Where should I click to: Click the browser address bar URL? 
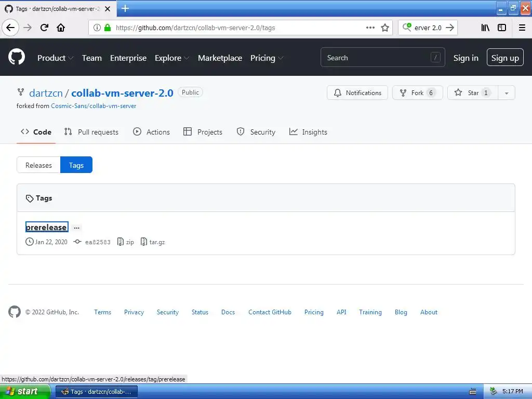click(x=195, y=28)
